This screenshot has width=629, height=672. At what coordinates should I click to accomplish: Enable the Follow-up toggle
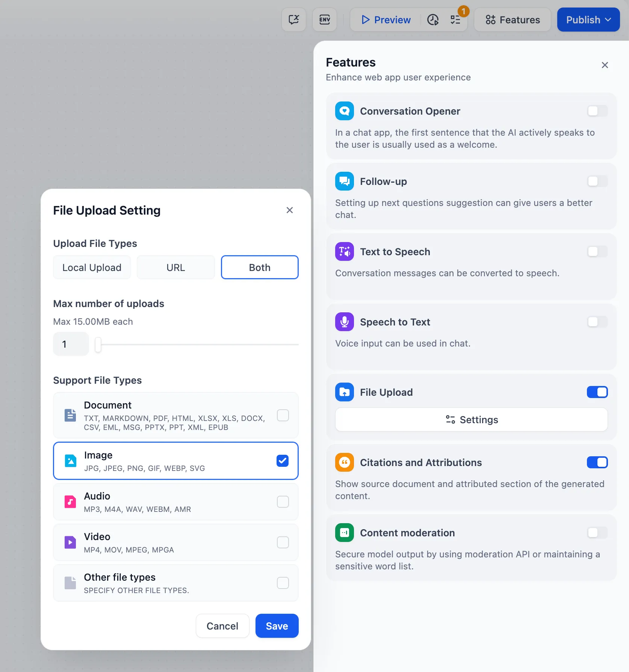coord(597,181)
